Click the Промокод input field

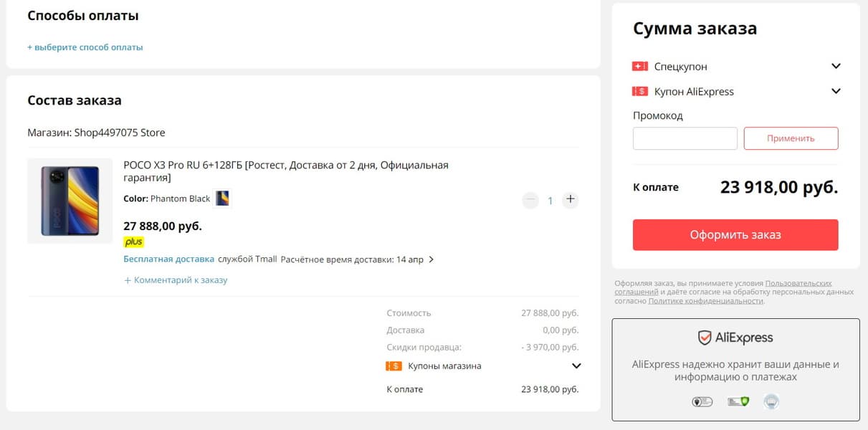[x=685, y=138]
